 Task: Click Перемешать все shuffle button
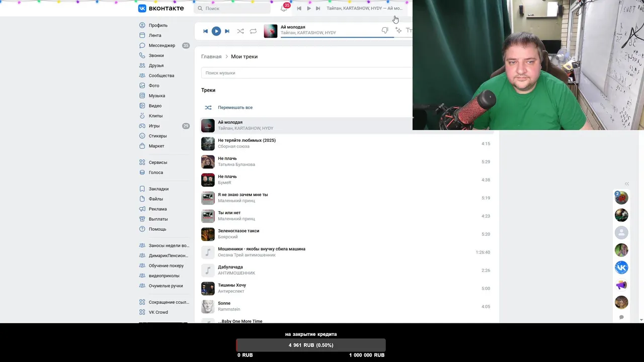229,108
